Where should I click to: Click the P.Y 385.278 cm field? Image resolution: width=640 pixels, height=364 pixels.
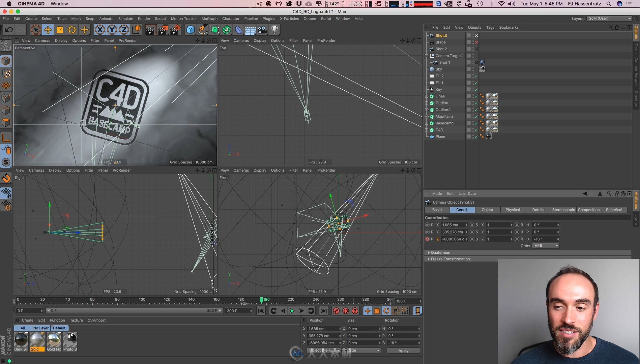tap(454, 232)
